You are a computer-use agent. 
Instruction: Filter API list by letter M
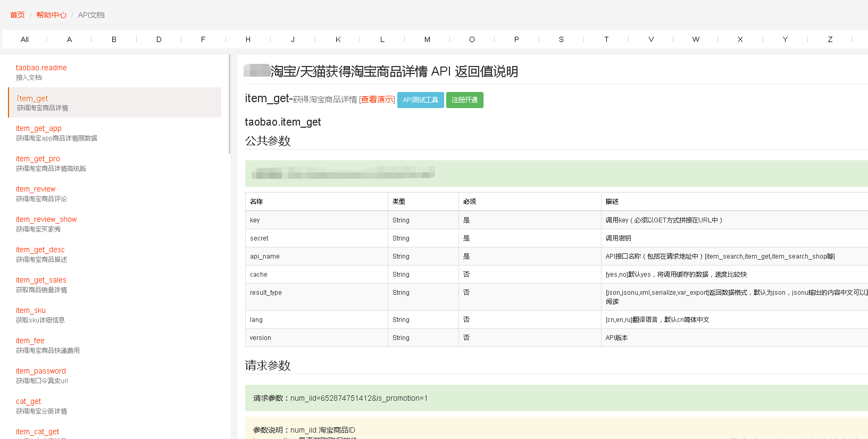pyautogui.click(x=427, y=39)
